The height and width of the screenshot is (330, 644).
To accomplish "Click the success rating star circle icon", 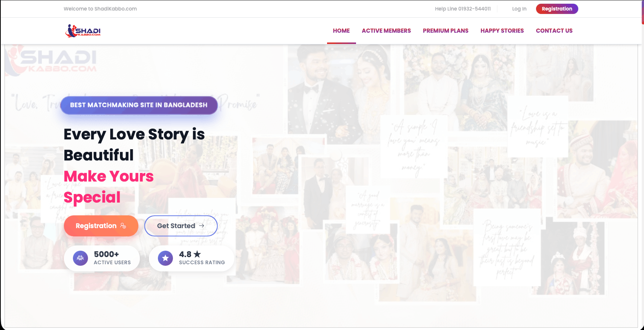I will click(x=165, y=258).
